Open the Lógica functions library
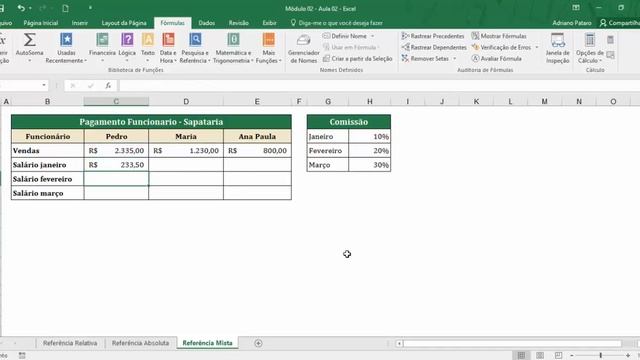This screenshot has height=360, width=640. pos(127,48)
